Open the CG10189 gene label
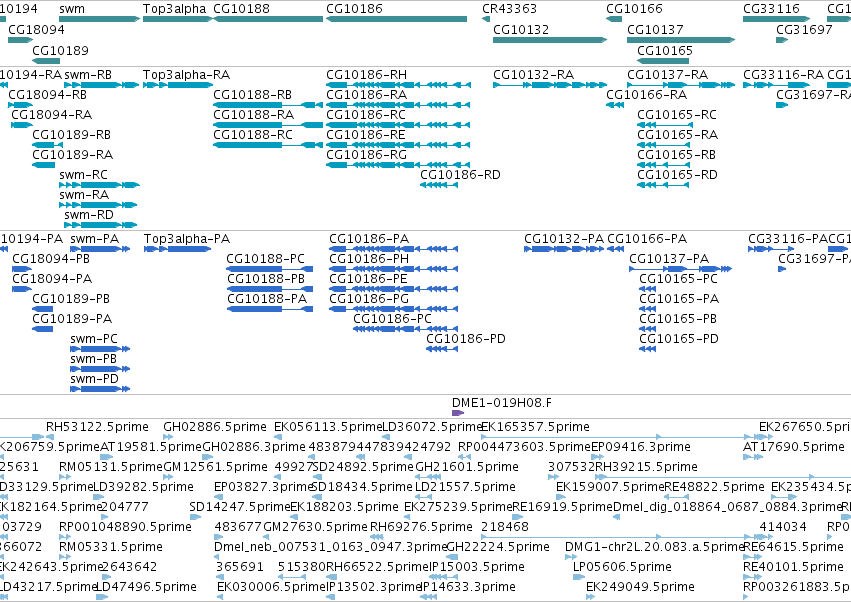Screen dimensions: 851x602 [x=60, y=50]
